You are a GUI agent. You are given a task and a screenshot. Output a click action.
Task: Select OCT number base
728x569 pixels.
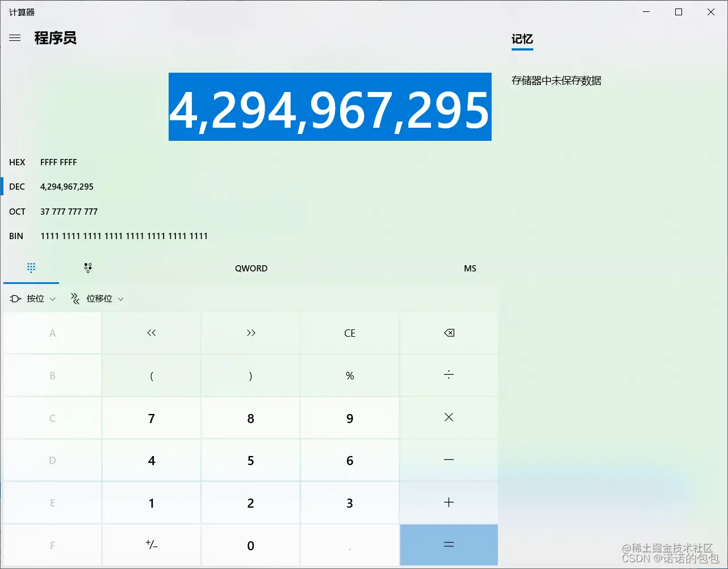[x=250, y=212]
